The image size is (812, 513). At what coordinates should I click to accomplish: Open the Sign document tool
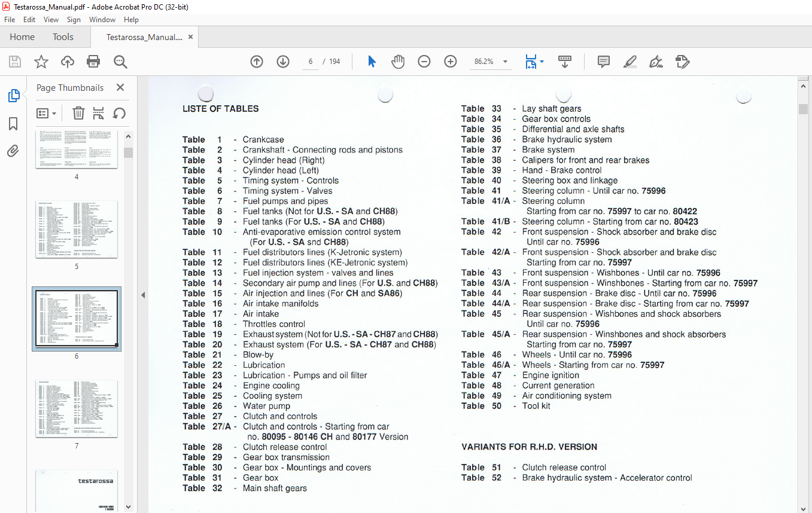[x=656, y=62]
